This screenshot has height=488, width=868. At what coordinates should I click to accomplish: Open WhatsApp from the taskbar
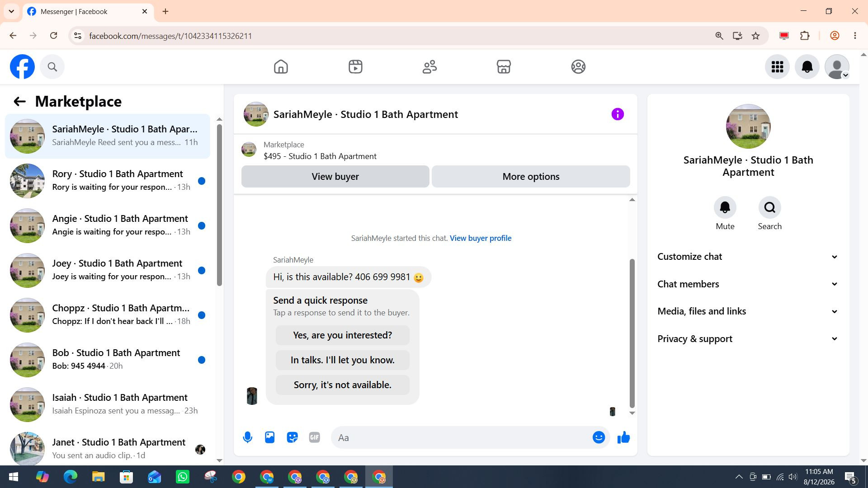[183, 477]
